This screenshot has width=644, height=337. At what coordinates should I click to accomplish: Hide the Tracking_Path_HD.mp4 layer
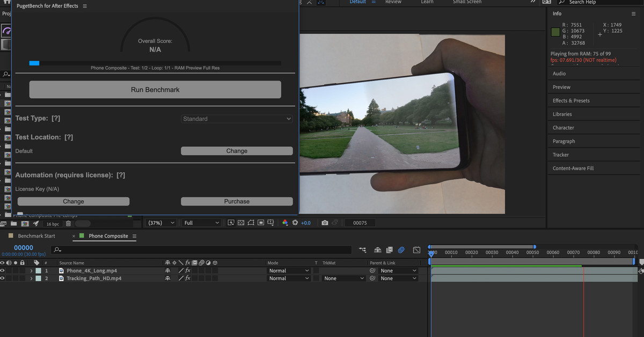point(3,279)
